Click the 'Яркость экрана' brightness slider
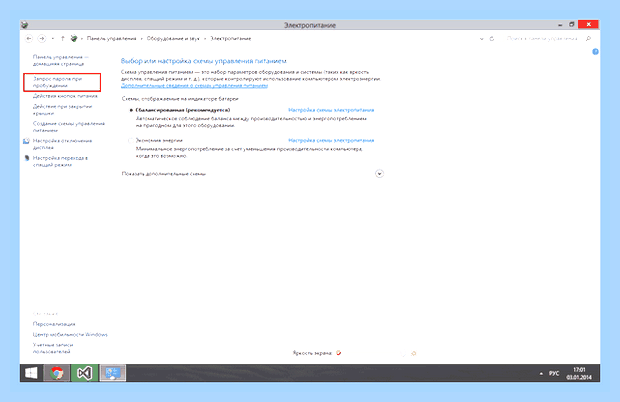The width and height of the screenshot is (620, 402). click(374, 353)
